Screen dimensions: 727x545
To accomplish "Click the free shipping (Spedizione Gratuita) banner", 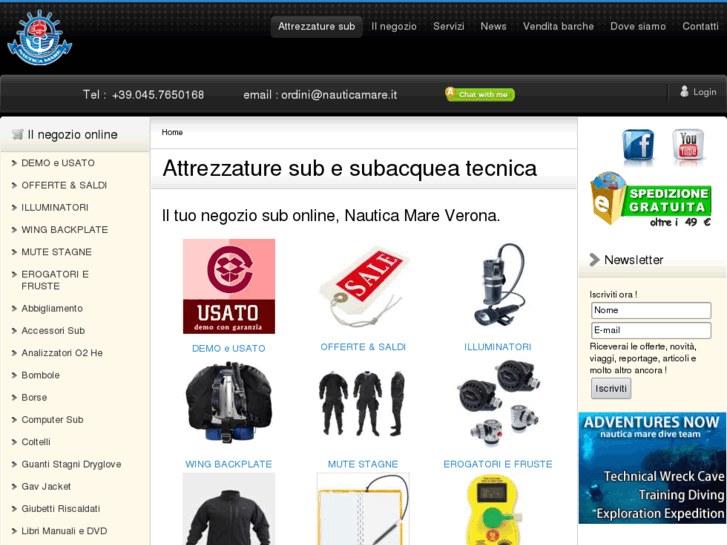I will tap(650, 199).
